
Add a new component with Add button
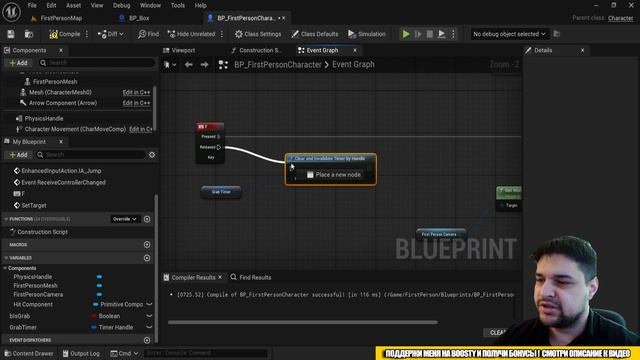point(18,63)
